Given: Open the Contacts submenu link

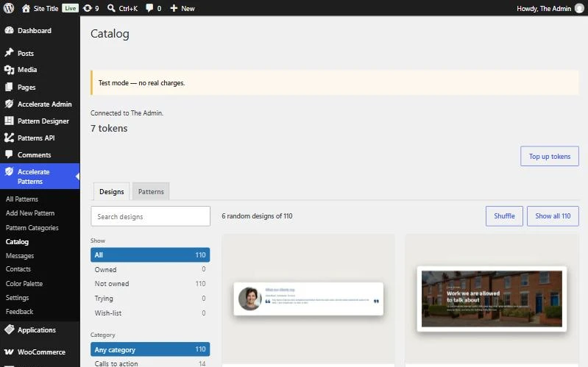Looking at the screenshot, I should point(18,269).
